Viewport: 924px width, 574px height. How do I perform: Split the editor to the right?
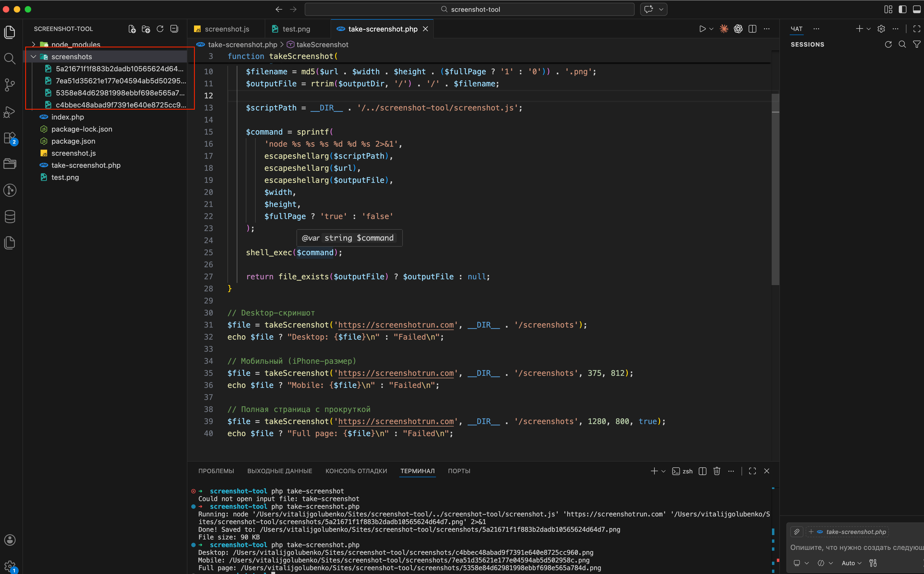click(x=752, y=29)
